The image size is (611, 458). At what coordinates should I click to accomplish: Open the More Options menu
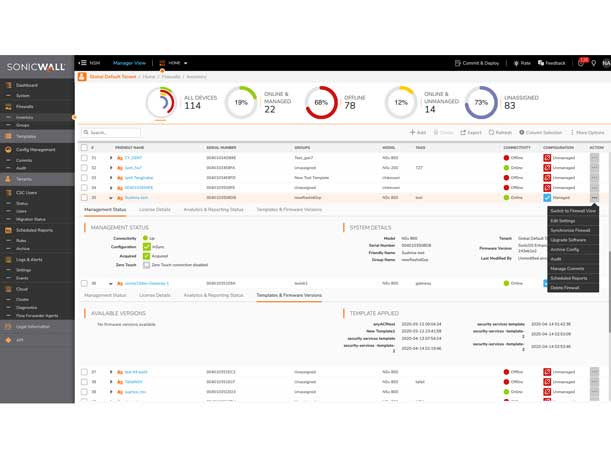(x=588, y=132)
